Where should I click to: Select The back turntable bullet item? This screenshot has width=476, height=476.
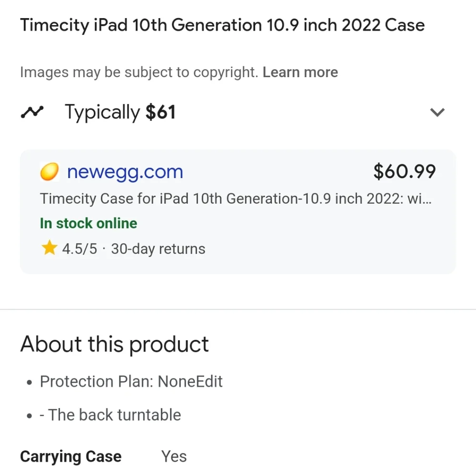coord(110,415)
